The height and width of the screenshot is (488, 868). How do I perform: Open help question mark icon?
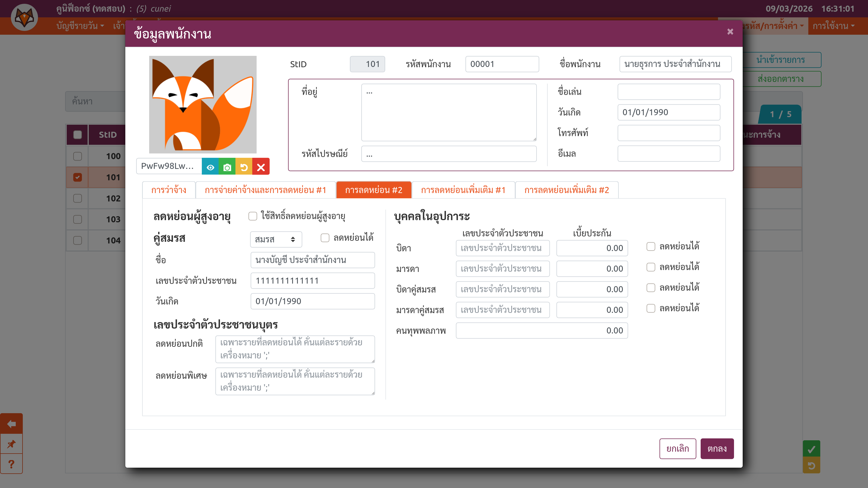[11, 464]
